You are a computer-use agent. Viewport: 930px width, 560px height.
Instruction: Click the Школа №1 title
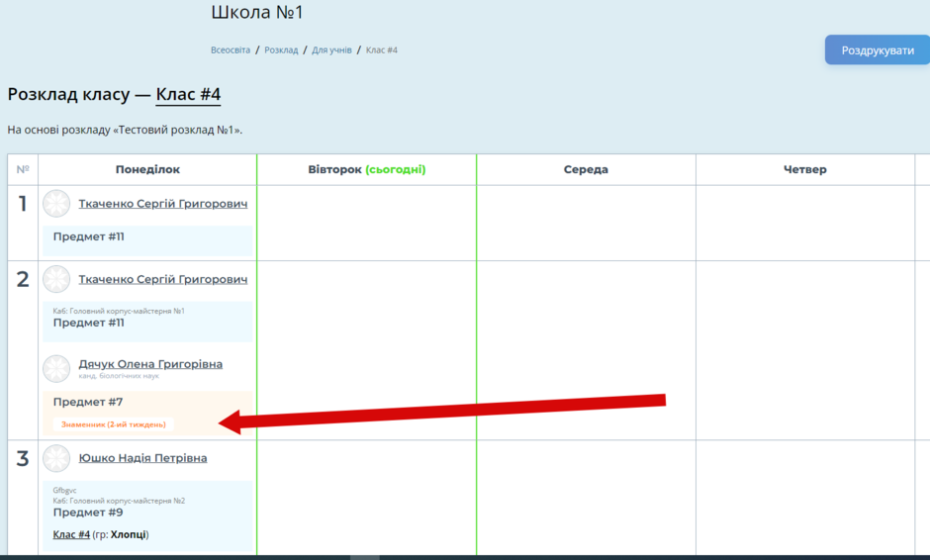click(x=257, y=12)
